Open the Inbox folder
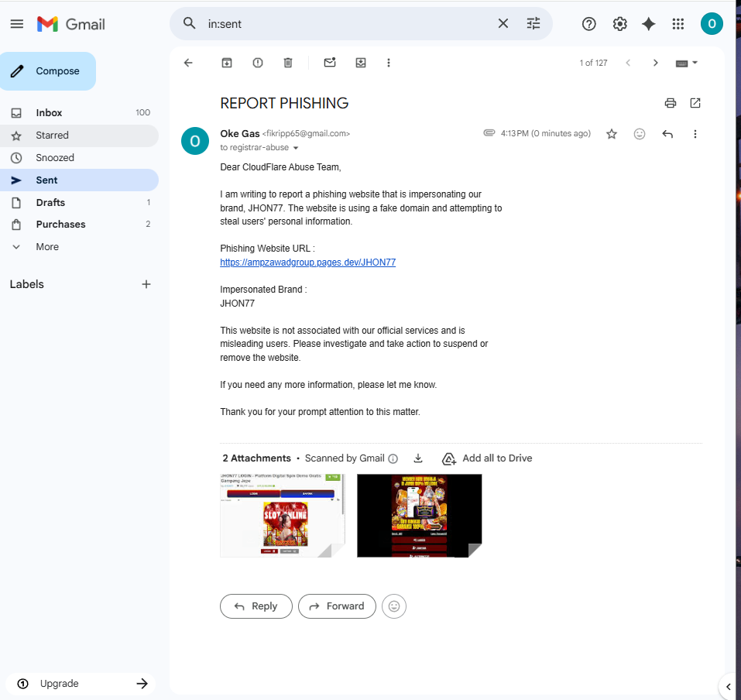The image size is (741, 700). pos(80,112)
